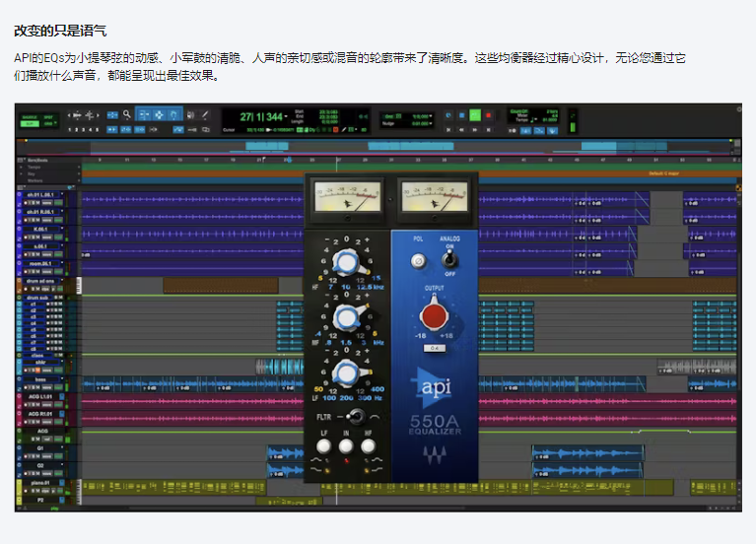Enable Grid edit mode
The height and width of the screenshot is (544, 756).
click(48, 124)
